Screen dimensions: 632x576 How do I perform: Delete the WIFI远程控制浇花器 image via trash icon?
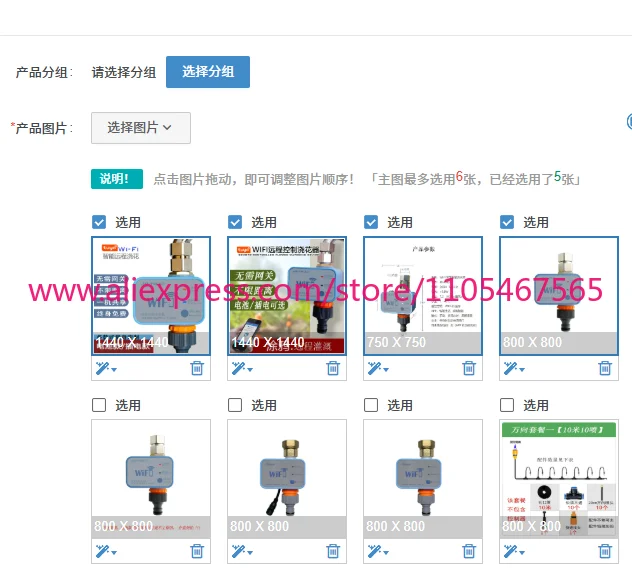pos(333,368)
